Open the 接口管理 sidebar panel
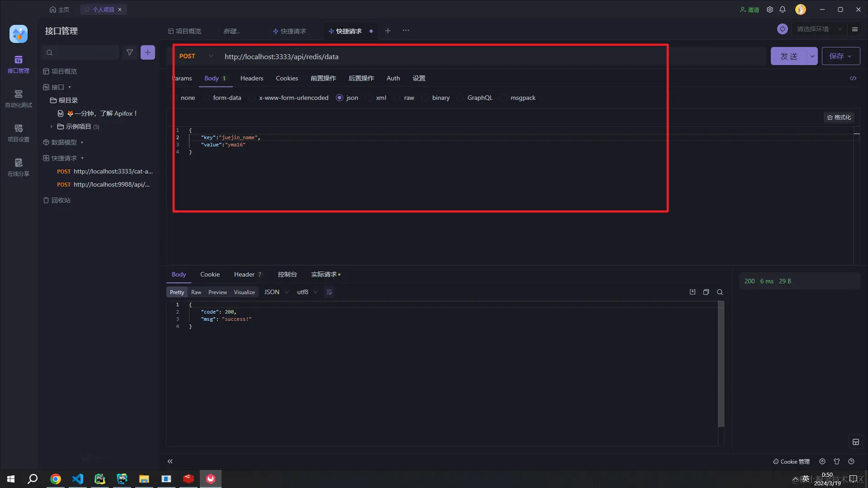This screenshot has width=868, height=488. 18,64
